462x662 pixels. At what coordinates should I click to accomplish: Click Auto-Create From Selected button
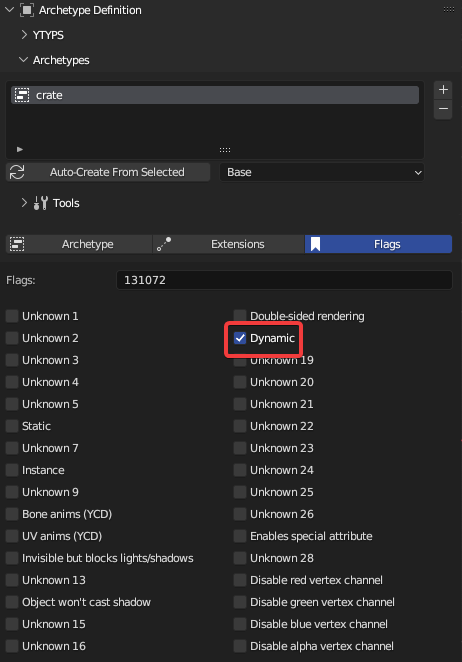(108, 172)
